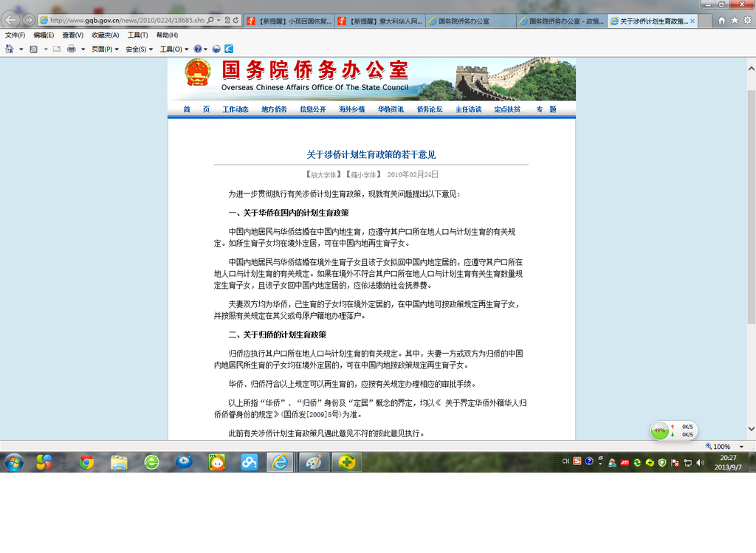Open the gear Tools icon at top right
The image size is (756, 553).
pos(747,20)
